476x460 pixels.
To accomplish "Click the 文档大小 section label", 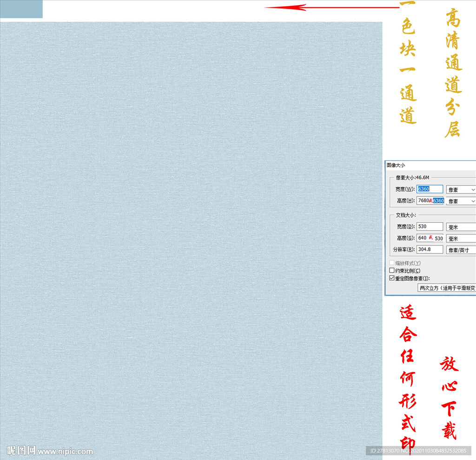I will [x=406, y=215].
